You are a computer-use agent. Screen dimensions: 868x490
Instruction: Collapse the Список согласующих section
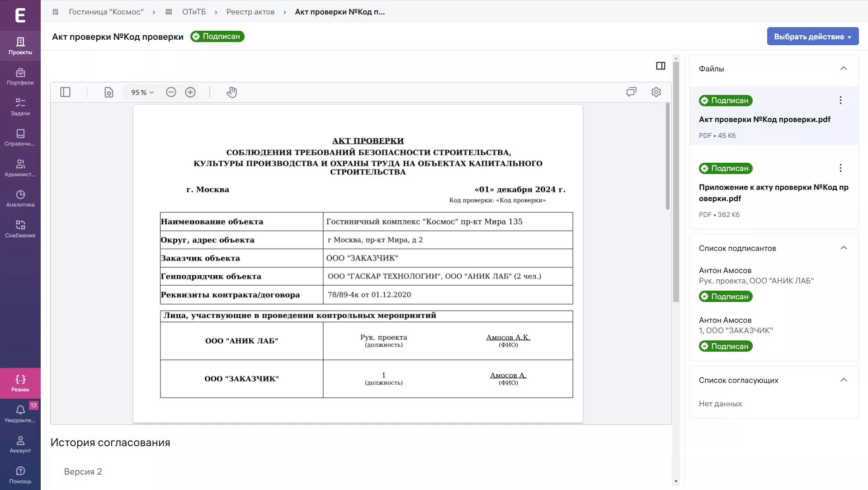[x=843, y=380]
